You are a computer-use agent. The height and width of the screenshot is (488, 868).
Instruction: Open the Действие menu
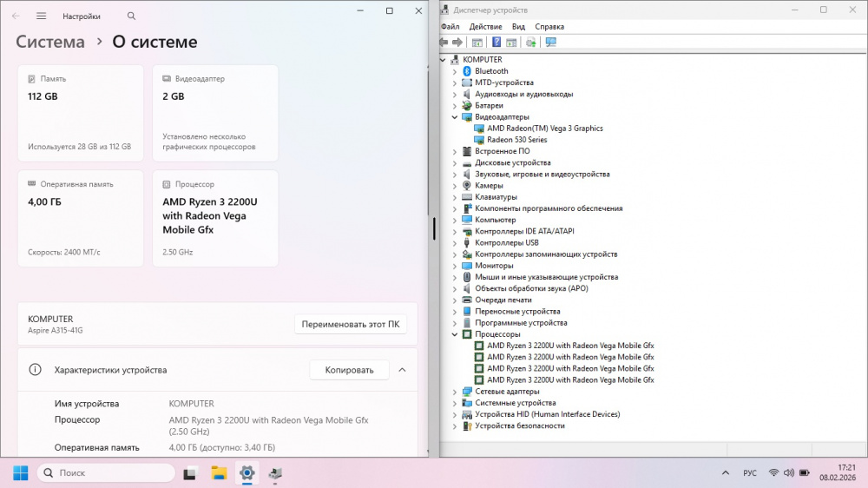pos(485,27)
